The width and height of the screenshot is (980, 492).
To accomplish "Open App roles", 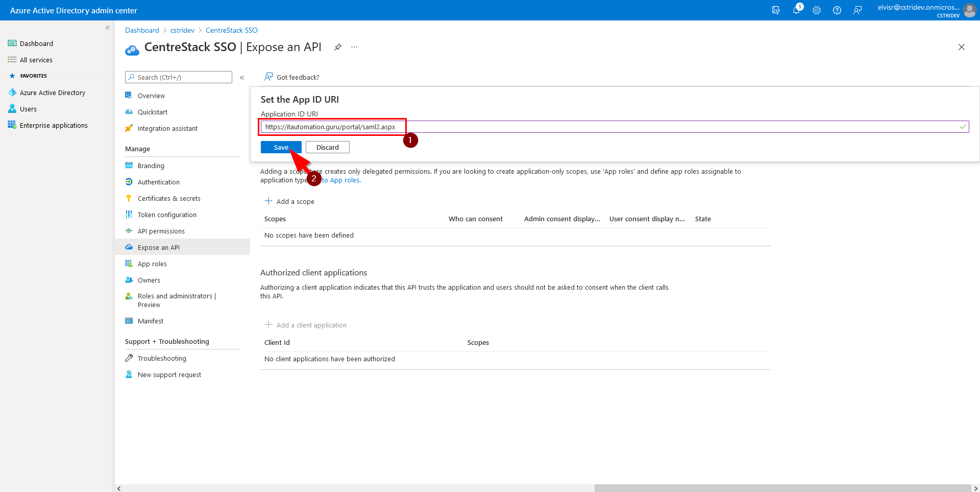I will (152, 264).
